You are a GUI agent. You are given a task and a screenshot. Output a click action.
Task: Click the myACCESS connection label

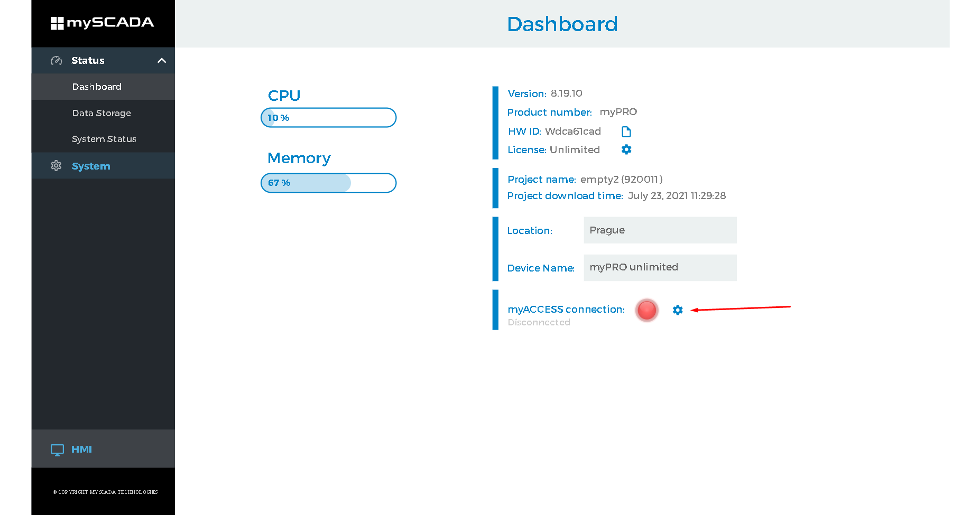pyautogui.click(x=566, y=310)
